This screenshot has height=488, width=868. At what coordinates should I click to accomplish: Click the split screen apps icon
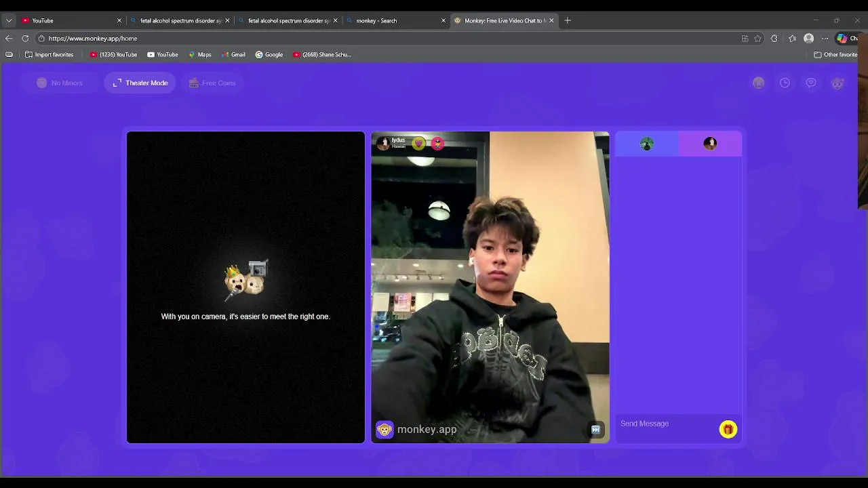pos(745,39)
